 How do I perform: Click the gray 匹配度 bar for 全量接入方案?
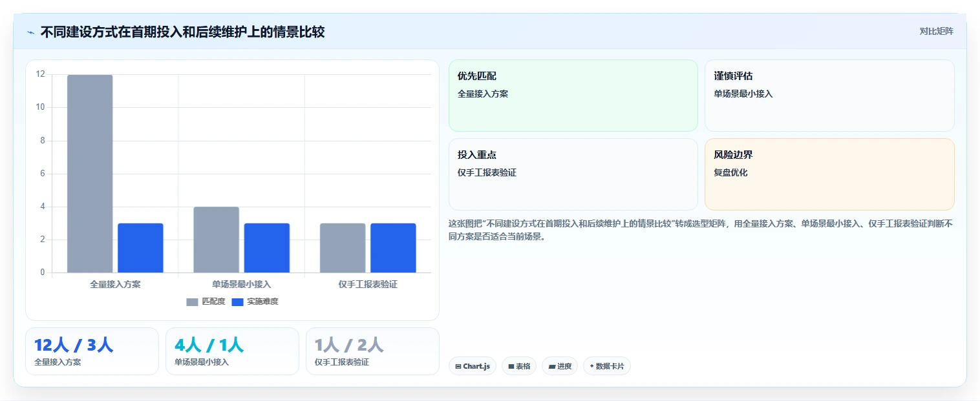click(x=90, y=174)
